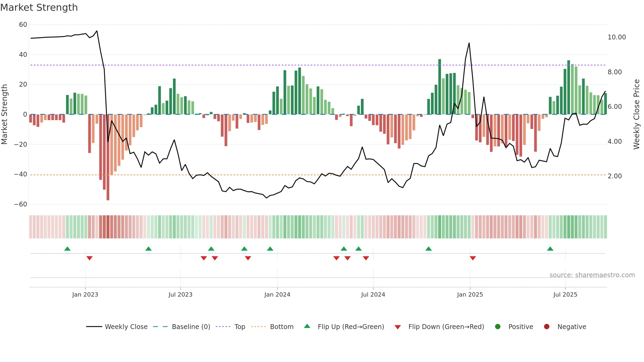The width and height of the screenshot is (644, 362).
Task: Click the Weekly Close price peak near Jan 2025
Action: tap(469, 43)
